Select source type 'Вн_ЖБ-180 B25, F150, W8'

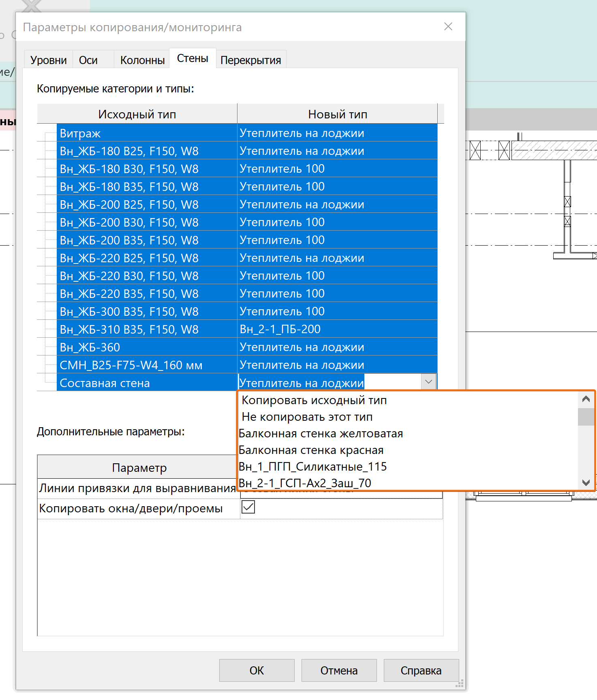click(147, 151)
